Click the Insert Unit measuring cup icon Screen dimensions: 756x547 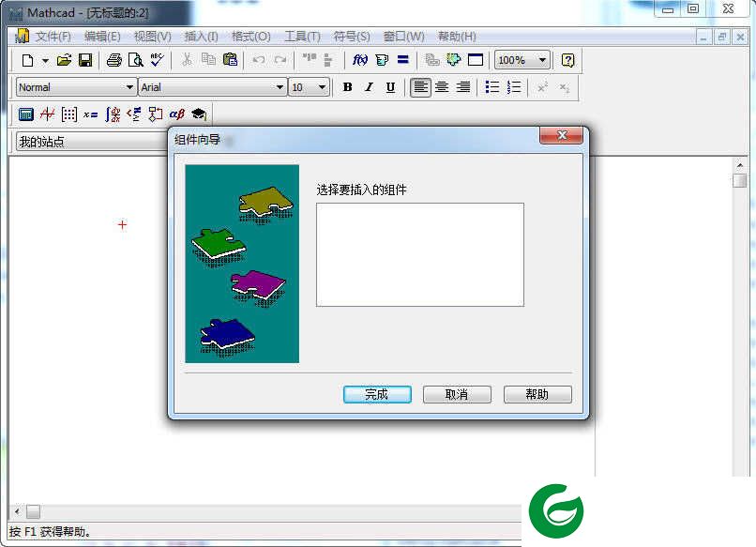point(382,60)
